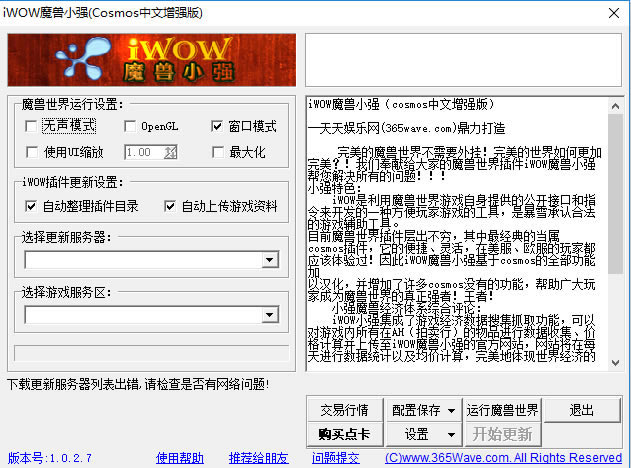The image size is (631, 468).
Task: Check the 最大化 option
Action: pyautogui.click(x=218, y=152)
